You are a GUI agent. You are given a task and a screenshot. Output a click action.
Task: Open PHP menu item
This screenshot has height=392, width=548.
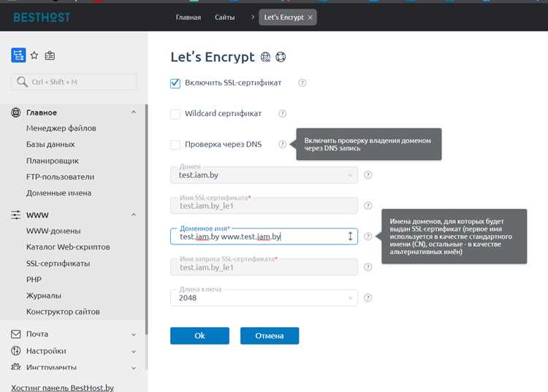[34, 280]
